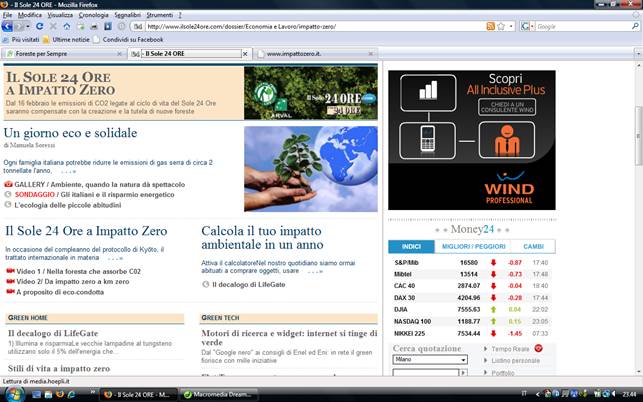The height and width of the screenshot is (402, 643).
Task: Go back with the Back arrow button
Action: click(x=7, y=26)
